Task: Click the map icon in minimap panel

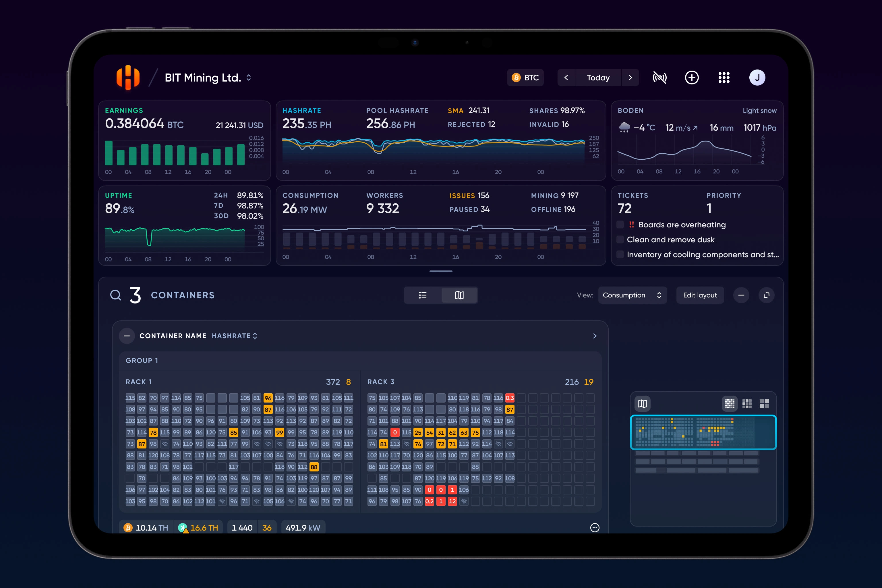Action: 642,403
